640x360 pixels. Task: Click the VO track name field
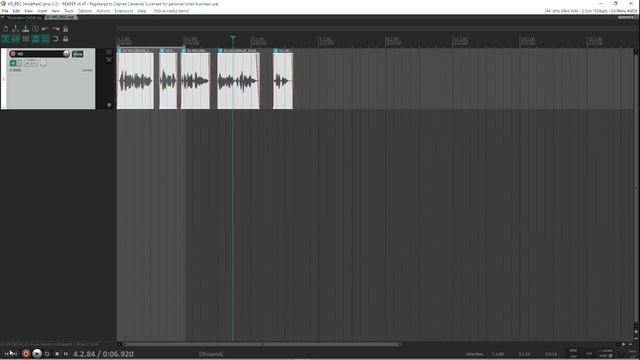39,54
